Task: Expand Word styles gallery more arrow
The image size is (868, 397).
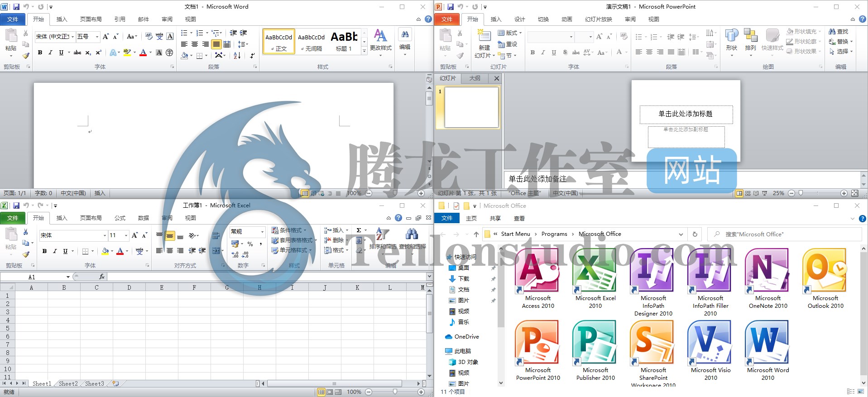Action: [364, 51]
